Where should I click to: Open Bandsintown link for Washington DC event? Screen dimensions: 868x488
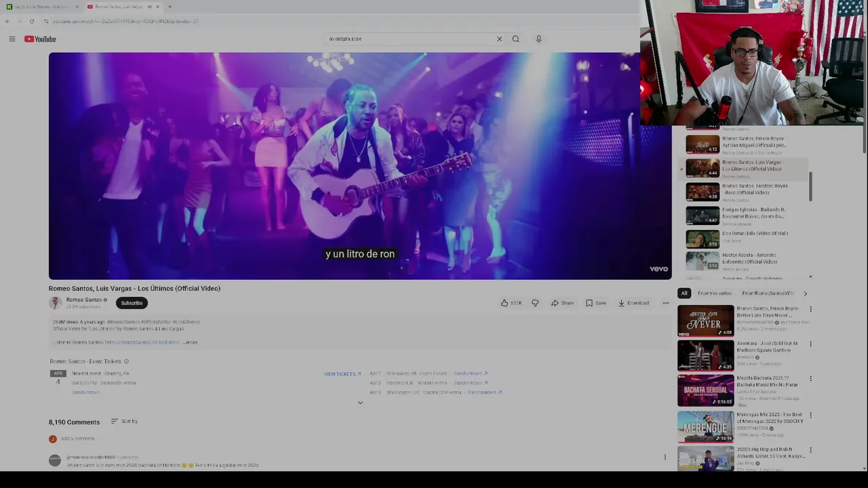[484, 392]
